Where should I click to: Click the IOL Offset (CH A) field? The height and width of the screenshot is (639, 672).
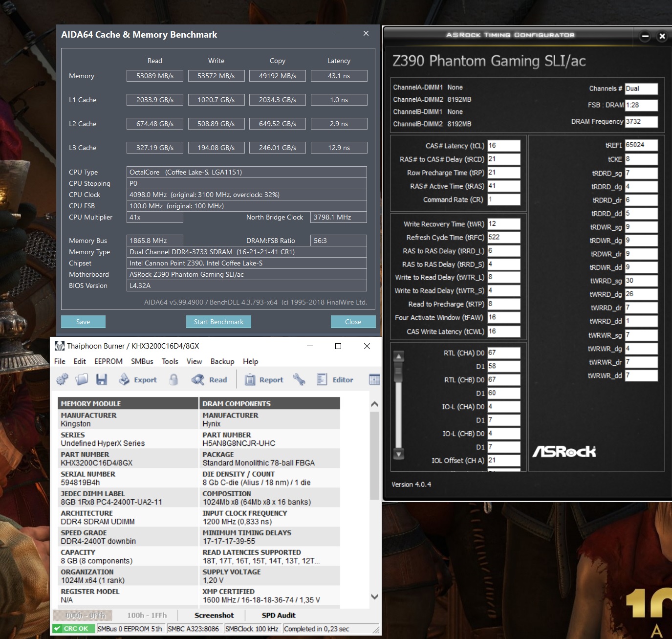(504, 460)
